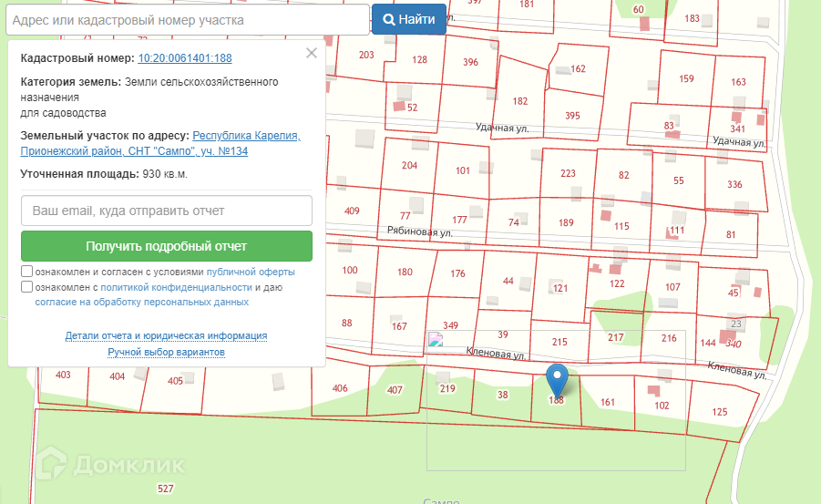The width and height of the screenshot is (821, 504).
Task: Select parcel 406 on the map
Action: 340,388
